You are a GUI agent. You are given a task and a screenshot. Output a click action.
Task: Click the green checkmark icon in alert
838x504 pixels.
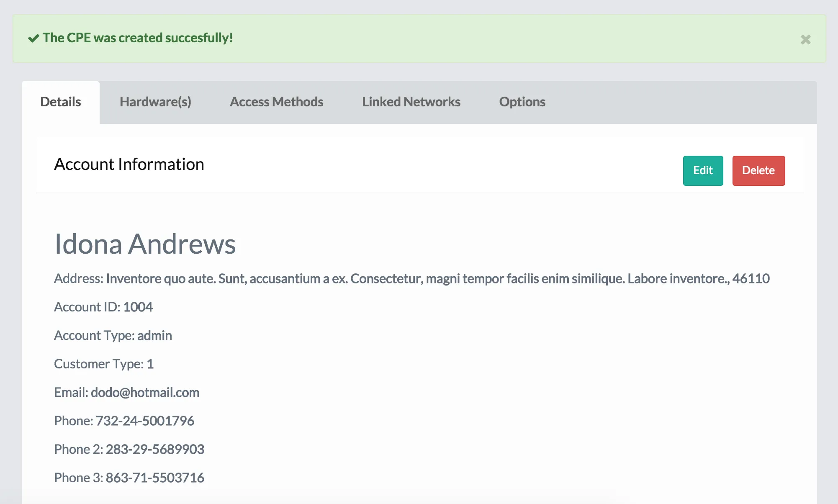(33, 39)
